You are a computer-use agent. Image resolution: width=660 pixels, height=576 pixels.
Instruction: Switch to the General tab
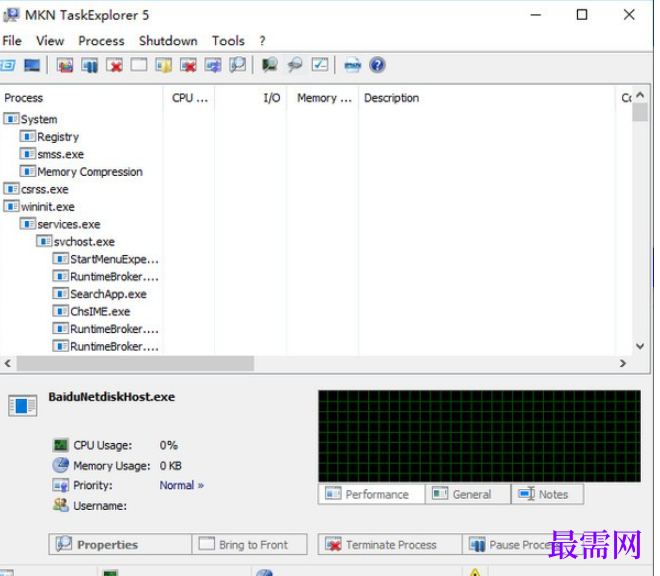[468, 494]
